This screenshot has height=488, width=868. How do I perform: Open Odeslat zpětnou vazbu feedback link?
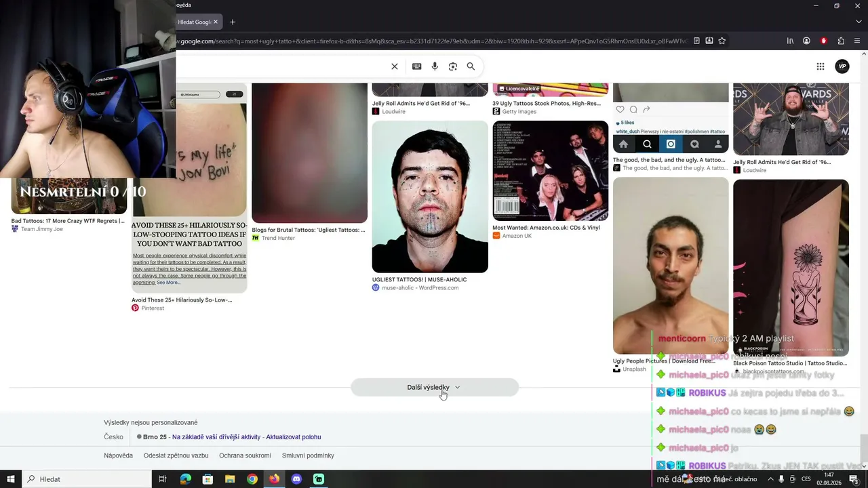coord(176,455)
